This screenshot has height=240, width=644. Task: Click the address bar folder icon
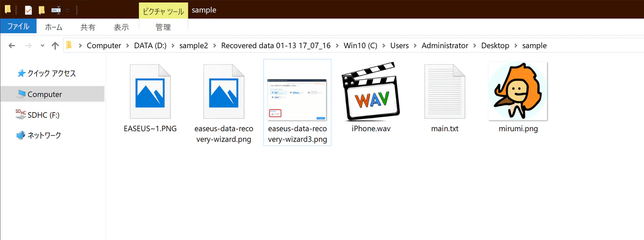69,45
